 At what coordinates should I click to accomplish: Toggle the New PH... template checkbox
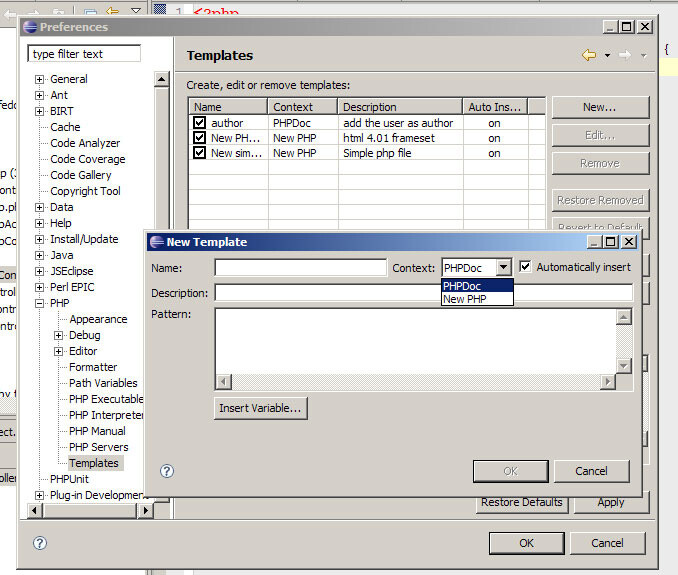[199, 137]
